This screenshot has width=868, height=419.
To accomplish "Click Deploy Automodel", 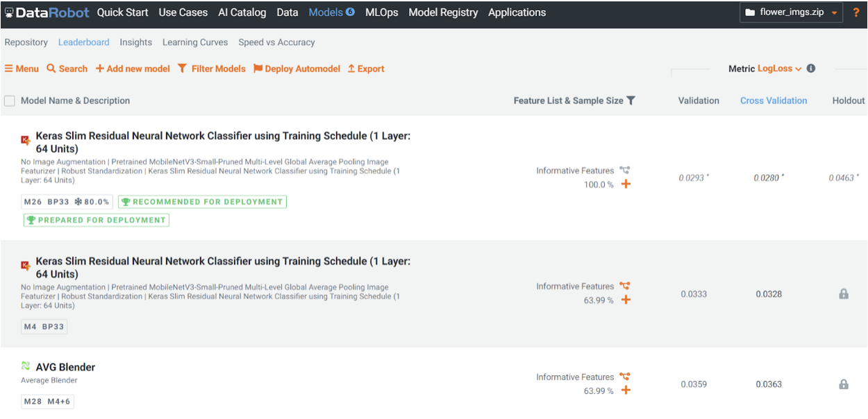I will 297,69.
